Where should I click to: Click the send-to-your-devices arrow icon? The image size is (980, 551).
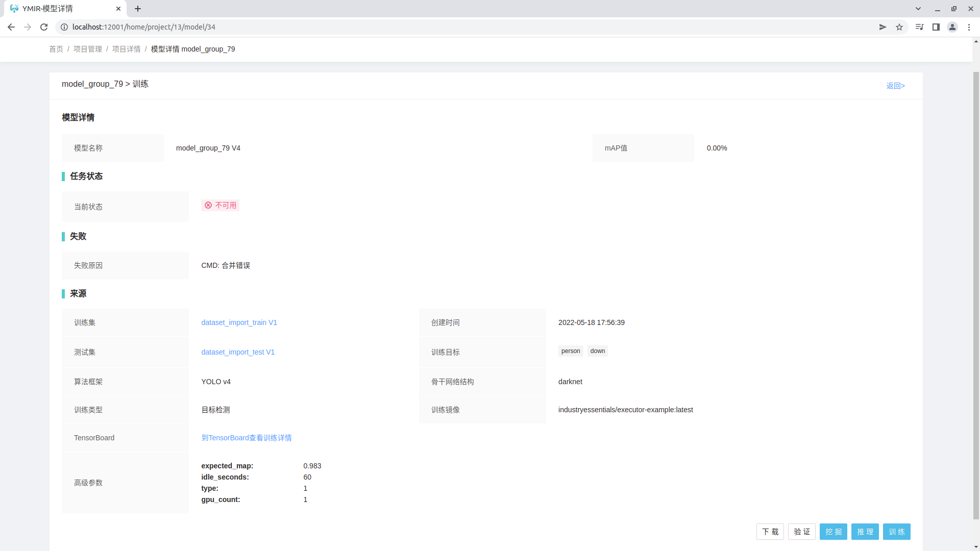point(883,27)
